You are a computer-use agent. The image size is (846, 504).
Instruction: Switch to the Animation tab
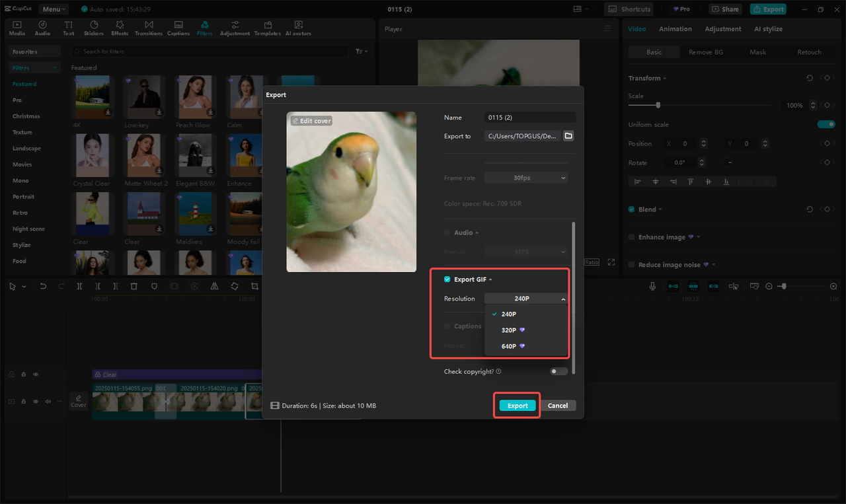click(675, 28)
